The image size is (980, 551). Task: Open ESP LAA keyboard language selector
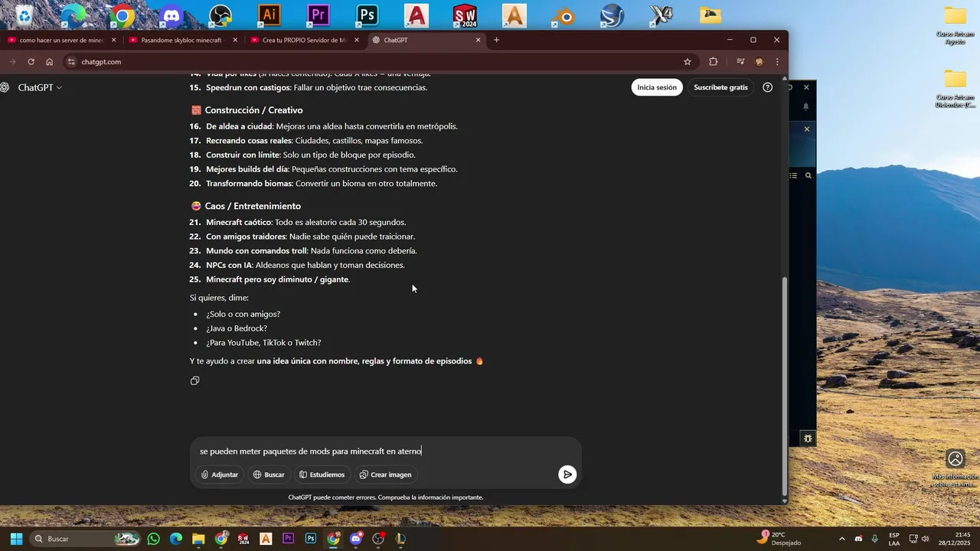click(894, 539)
